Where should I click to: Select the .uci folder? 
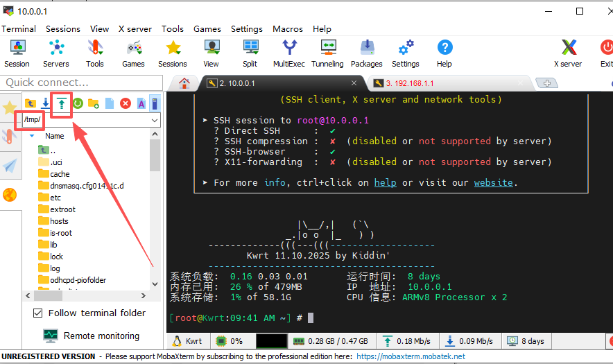(50, 162)
